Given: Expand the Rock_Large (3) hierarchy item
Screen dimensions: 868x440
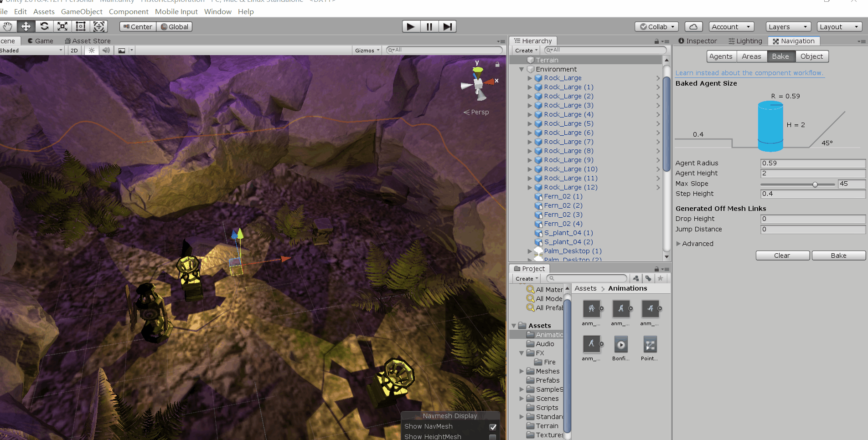Looking at the screenshot, I should [529, 105].
